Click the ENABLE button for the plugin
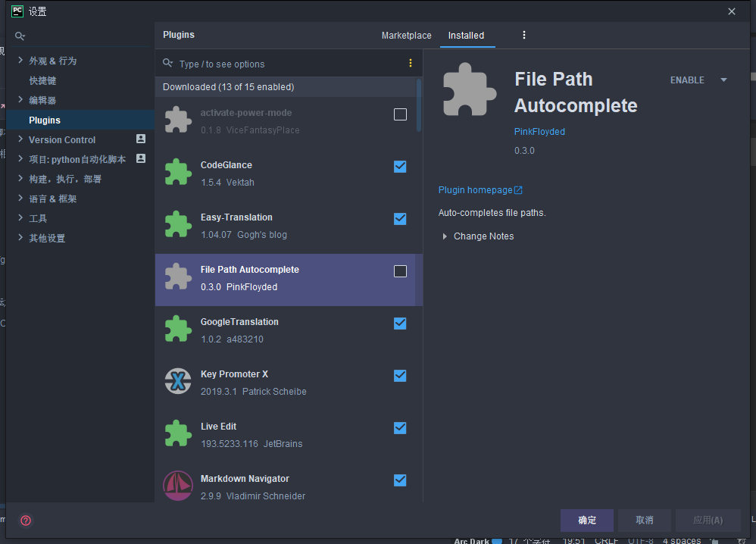 pos(687,80)
